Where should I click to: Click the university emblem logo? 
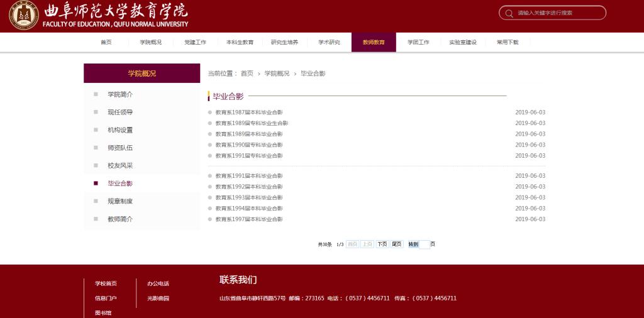click(24, 16)
